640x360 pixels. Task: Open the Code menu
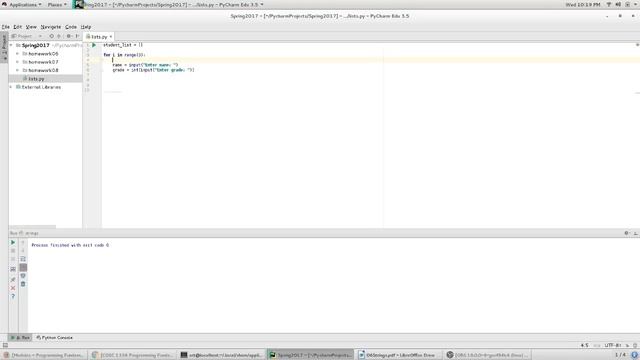[x=71, y=27]
